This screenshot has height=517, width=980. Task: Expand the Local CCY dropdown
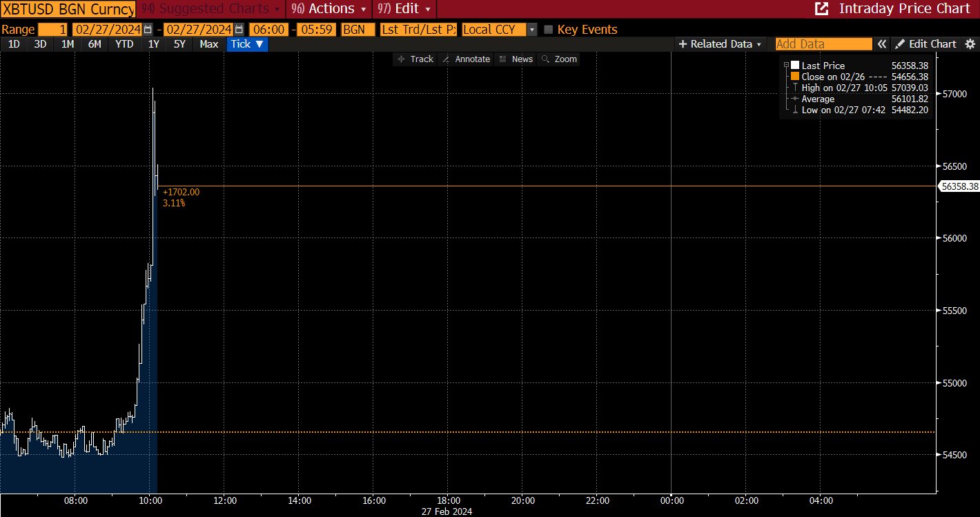point(531,30)
